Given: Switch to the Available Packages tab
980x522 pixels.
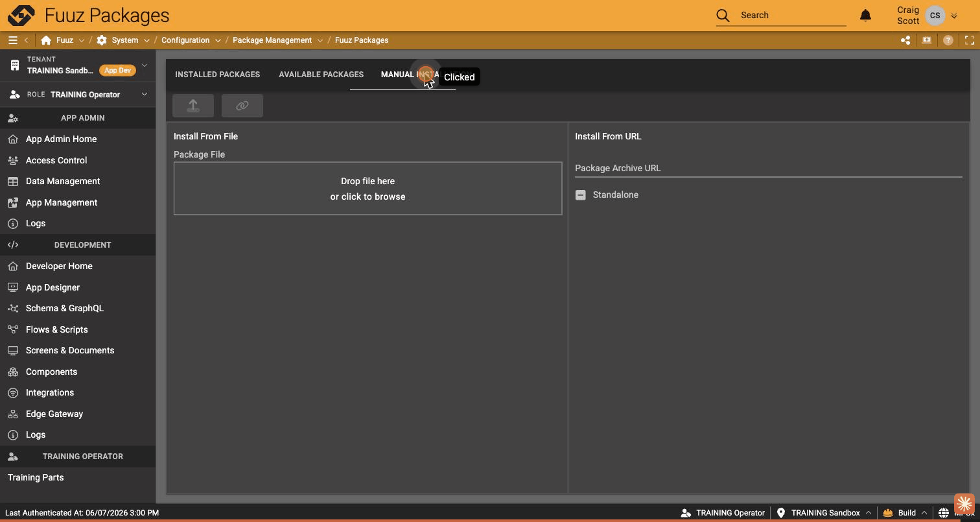Looking at the screenshot, I should coord(321,75).
